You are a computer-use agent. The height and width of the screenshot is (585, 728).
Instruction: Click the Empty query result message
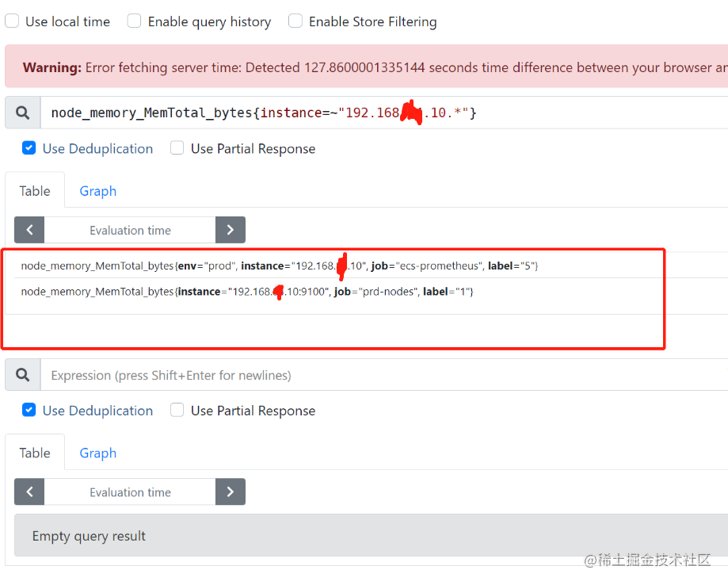click(x=372, y=535)
